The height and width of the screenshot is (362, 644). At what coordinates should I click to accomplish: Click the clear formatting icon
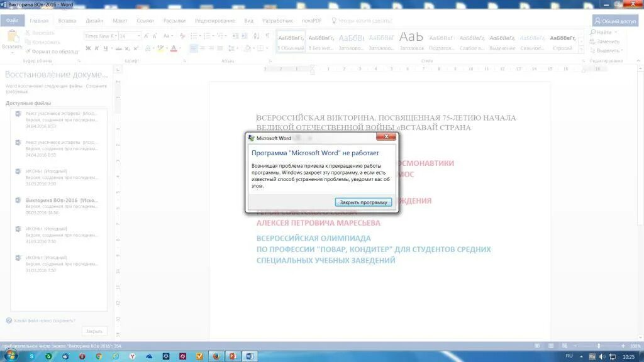(182, 36)
